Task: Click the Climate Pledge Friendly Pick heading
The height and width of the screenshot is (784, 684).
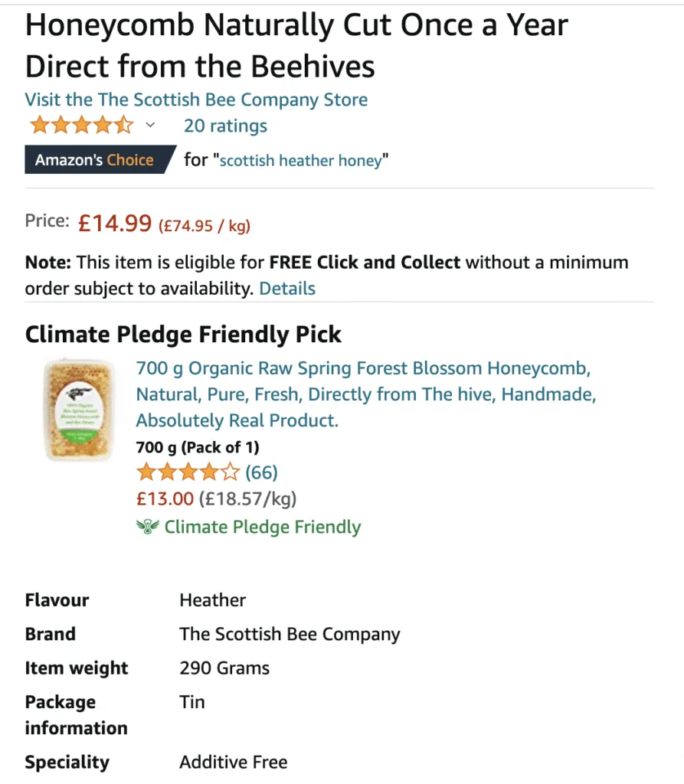Action: tap(183, 335)
